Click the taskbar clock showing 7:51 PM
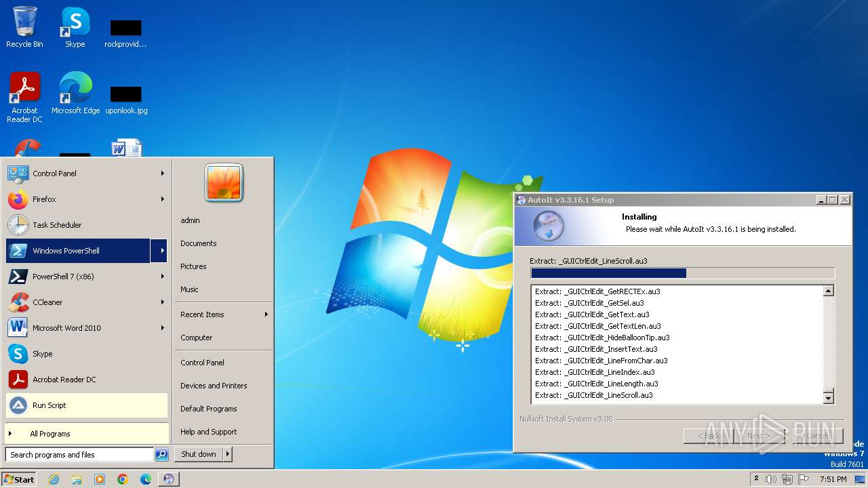Screen dimensions: 868x488 [x=833, y=479]
